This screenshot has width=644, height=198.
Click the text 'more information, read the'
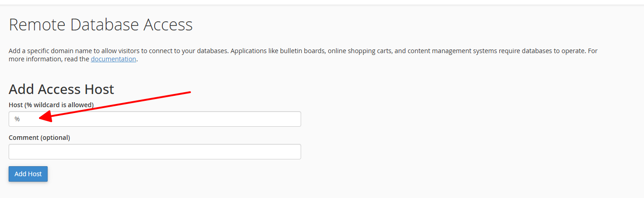tap(49, 59)
